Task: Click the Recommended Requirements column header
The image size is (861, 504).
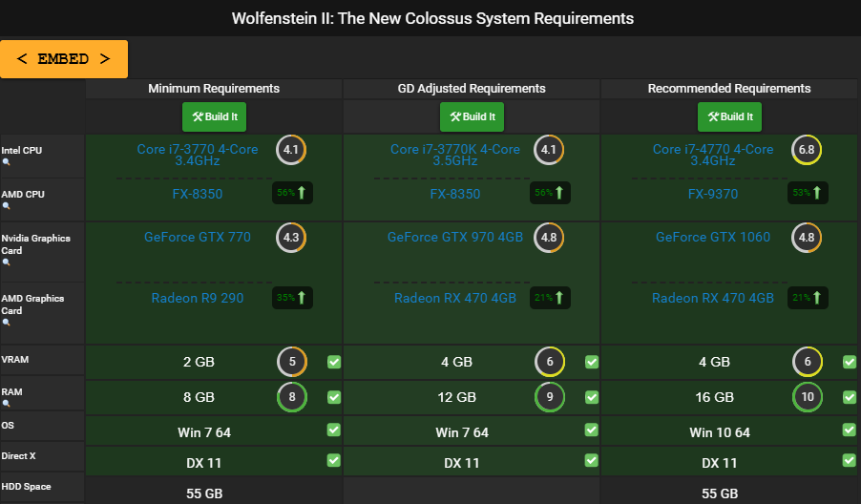Action: coord(729,89)
